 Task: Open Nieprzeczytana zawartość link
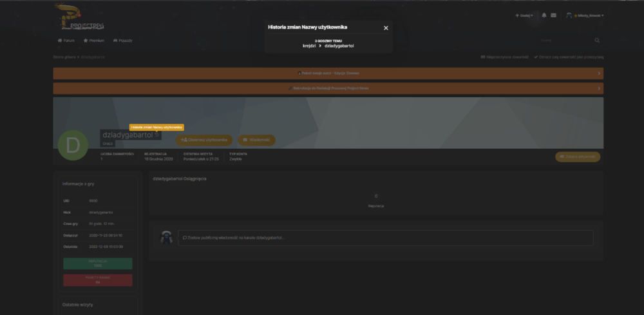504,57
